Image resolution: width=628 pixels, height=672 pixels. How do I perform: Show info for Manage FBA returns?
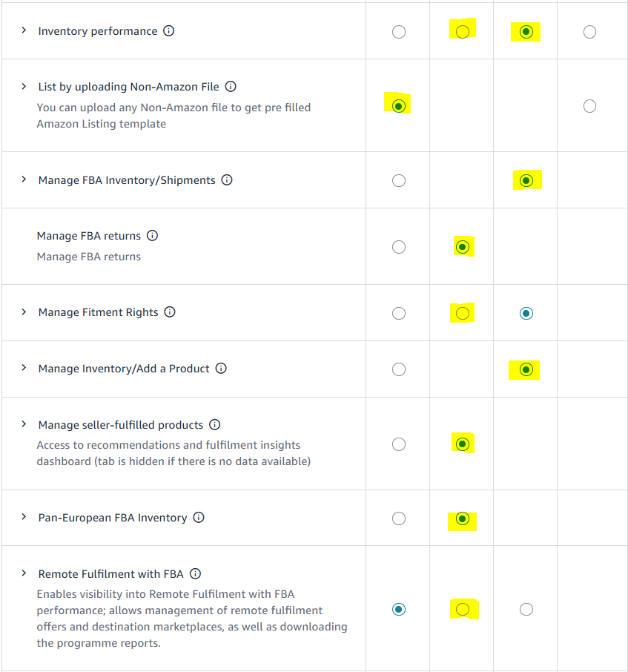pos(152,236)
